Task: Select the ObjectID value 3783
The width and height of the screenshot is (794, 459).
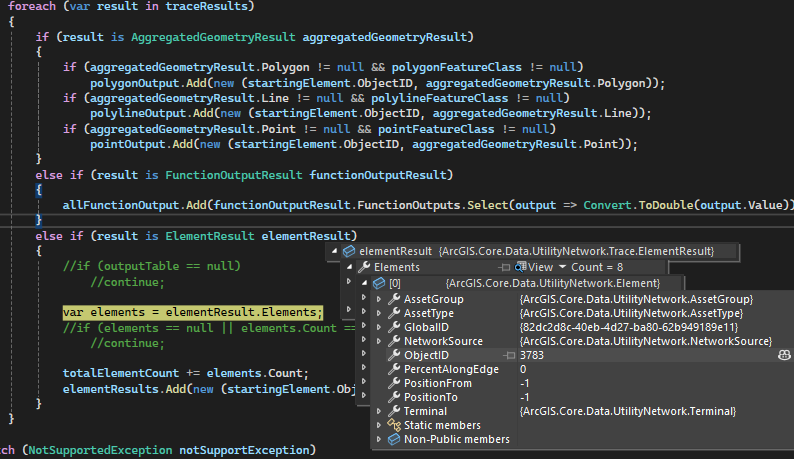Action: click(x=532, y=355)
